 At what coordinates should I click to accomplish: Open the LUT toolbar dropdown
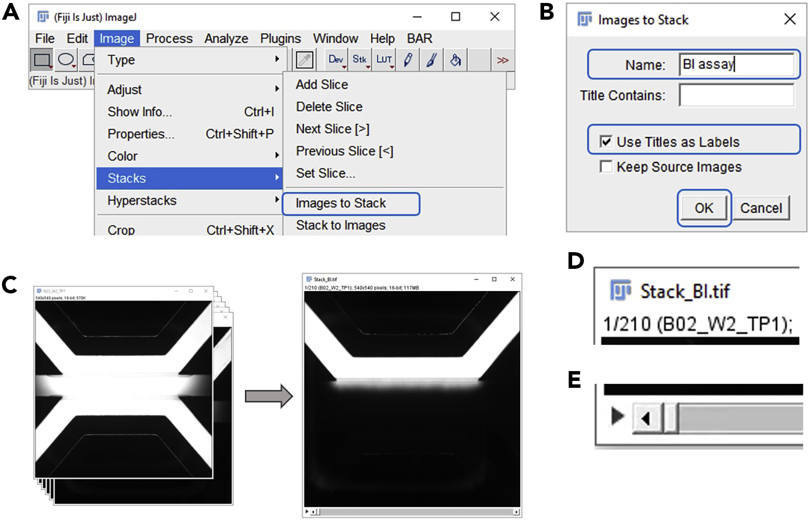[384, 59]
